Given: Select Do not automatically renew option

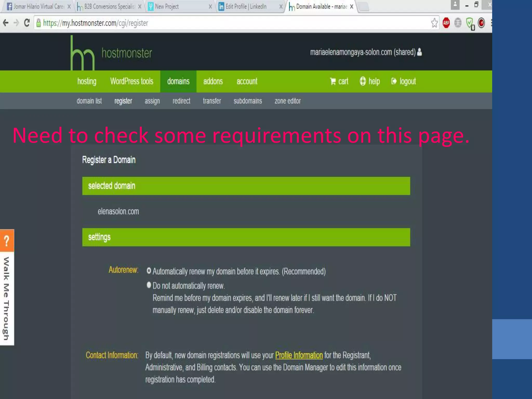Looking at the screenshot, I should (x=149, y=285).
